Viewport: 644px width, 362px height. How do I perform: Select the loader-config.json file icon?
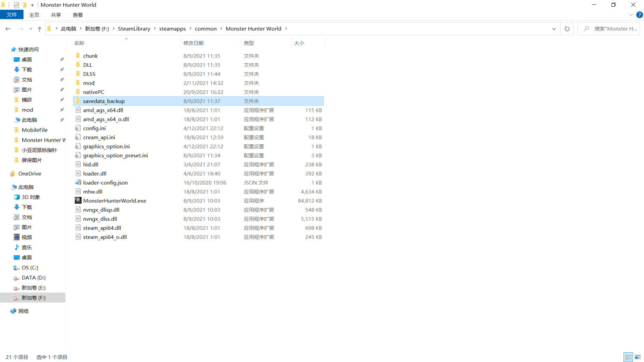coord(78,182)
